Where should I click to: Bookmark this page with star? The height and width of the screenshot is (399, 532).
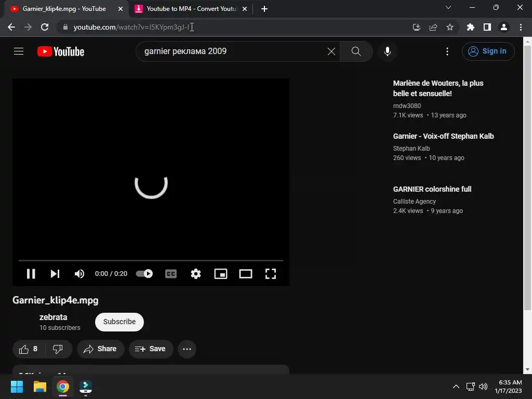[x=450, y=27]
